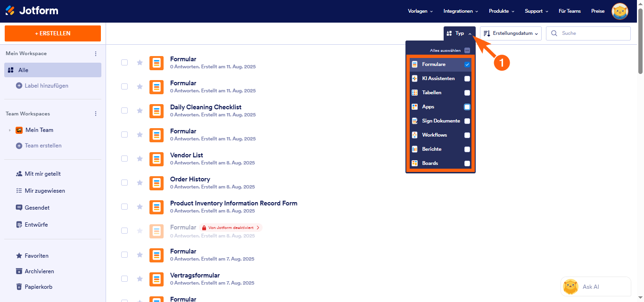Screen dimensions: 644x302
Task: Click the Sign Dokumente icon in the type list
Action: (x=415, y=121)
